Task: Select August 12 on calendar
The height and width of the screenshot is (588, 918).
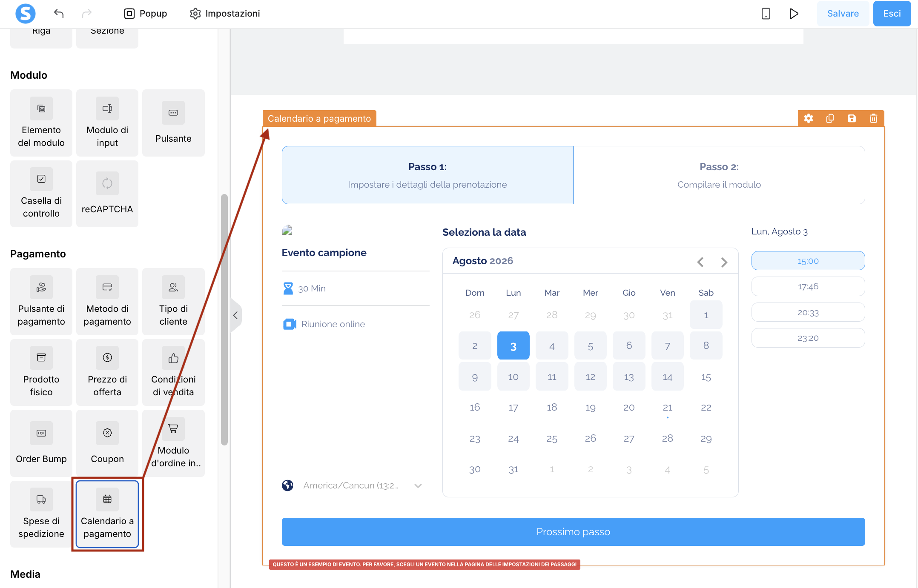Action: pyautogui.click(x=591, y=377)
